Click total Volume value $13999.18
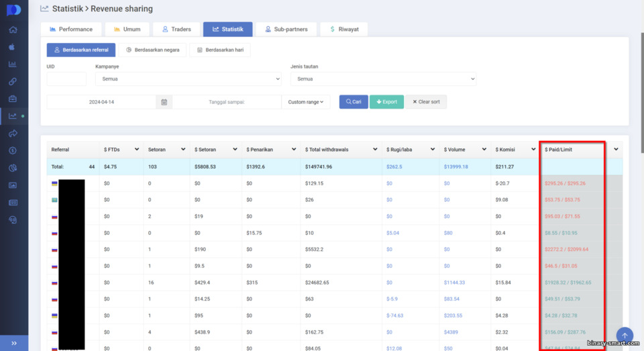Viewport: 644px width, 351px height. tap(456, 167)
